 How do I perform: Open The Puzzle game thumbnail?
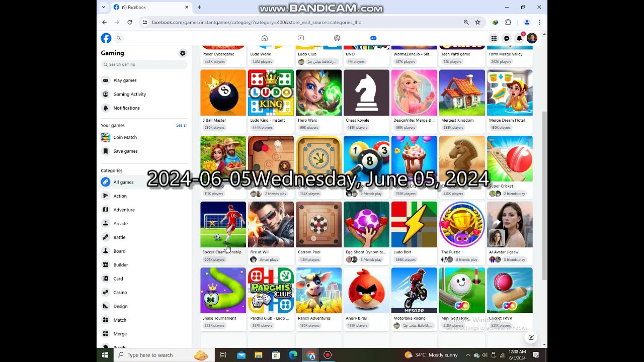pos(462,224)
